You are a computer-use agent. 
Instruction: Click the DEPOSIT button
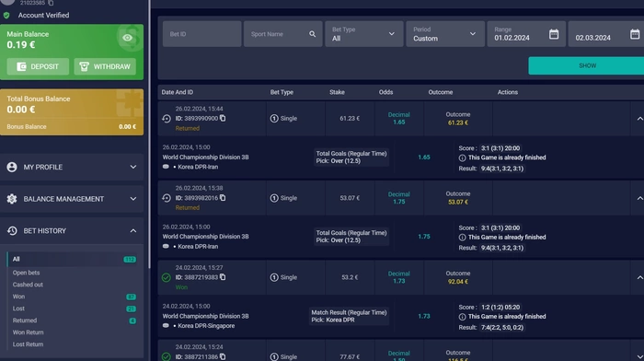[38, 66]
